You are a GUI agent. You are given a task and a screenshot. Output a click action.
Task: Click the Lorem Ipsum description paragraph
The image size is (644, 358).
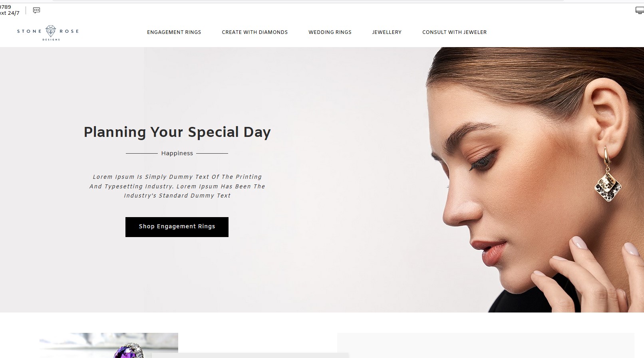click(x=177, y=186)
